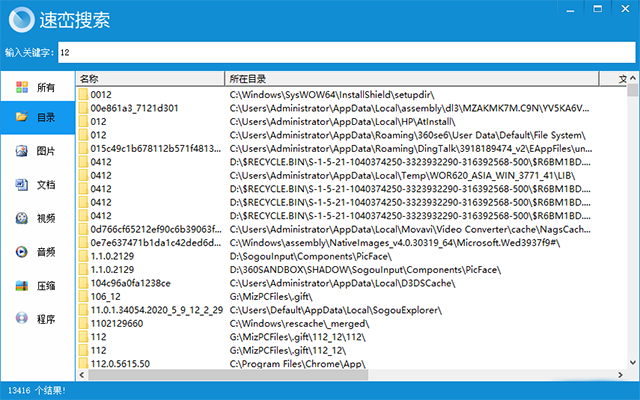
Task: Select 0d766cf65212ef90c6b39063f... entry
Action: coord(156,229)
